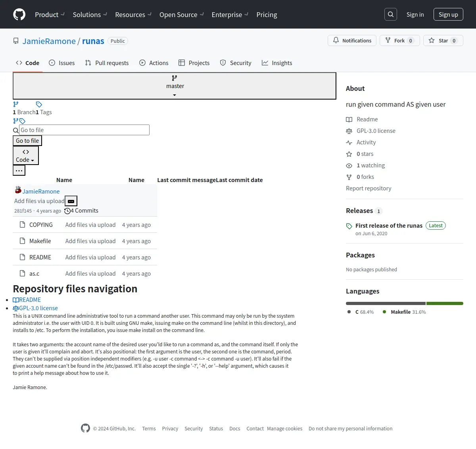The height and width of the screenshot is (449, 476).
Task: Open the Code tab
Action: 28,63
